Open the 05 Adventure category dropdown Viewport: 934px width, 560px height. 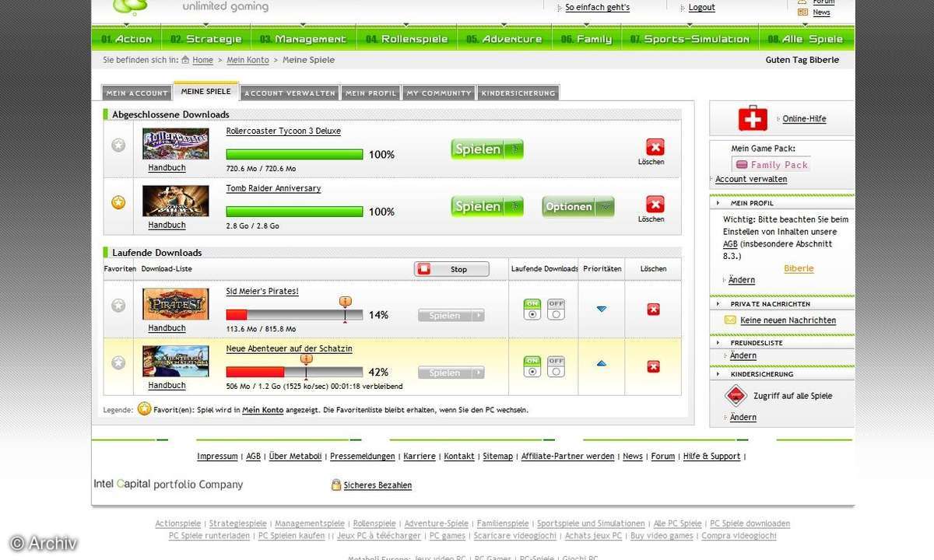pos(504,38)
